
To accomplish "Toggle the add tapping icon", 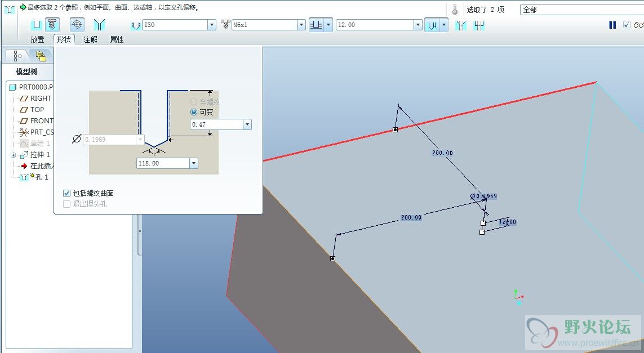I will 77,25.
